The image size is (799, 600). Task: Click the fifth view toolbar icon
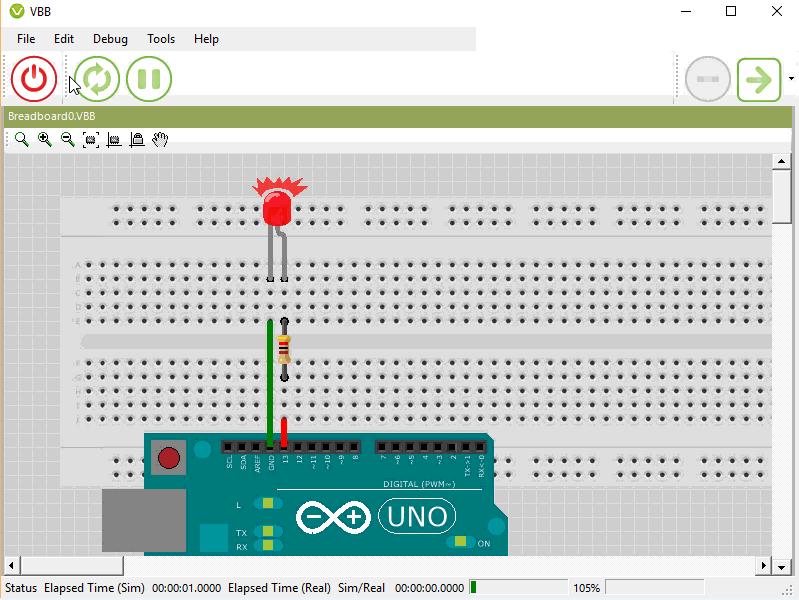[x=114, y=139]
